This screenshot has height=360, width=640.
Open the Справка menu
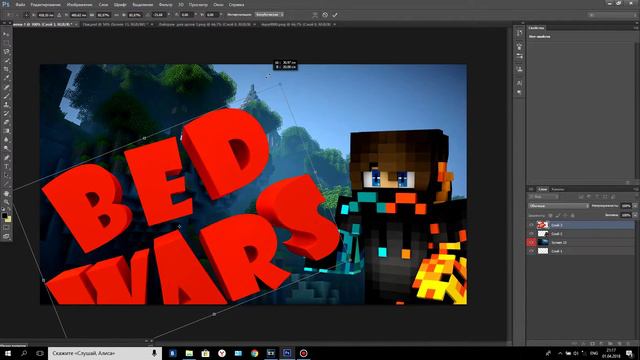pos(236,4)
